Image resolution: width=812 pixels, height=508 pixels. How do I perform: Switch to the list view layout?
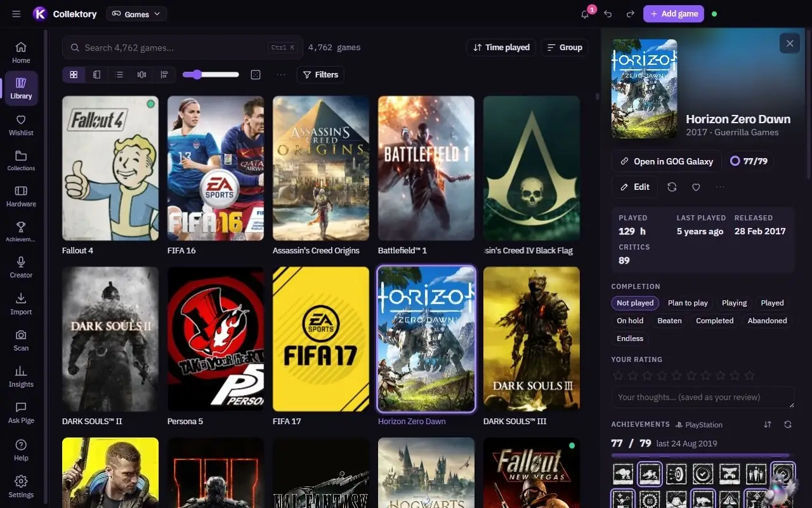tap(119, 75)
